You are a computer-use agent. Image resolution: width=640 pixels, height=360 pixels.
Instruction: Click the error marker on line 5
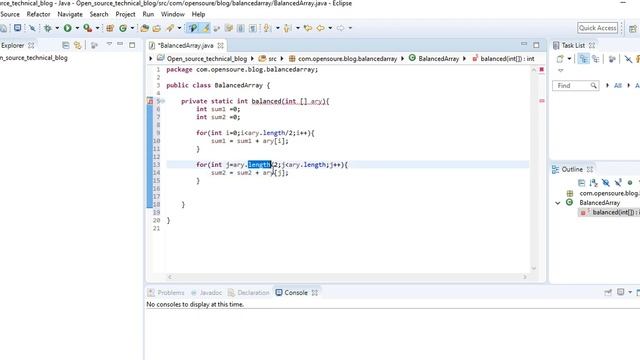pos(150,101)
